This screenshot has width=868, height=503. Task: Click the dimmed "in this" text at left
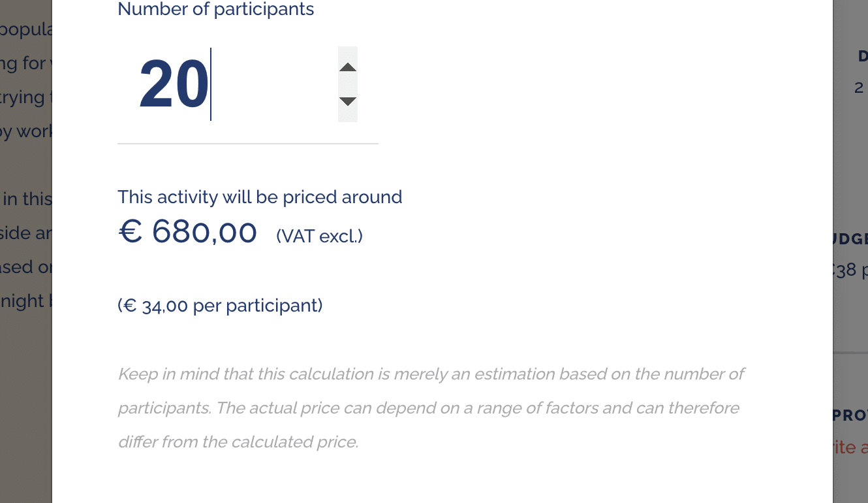point(26,199)
